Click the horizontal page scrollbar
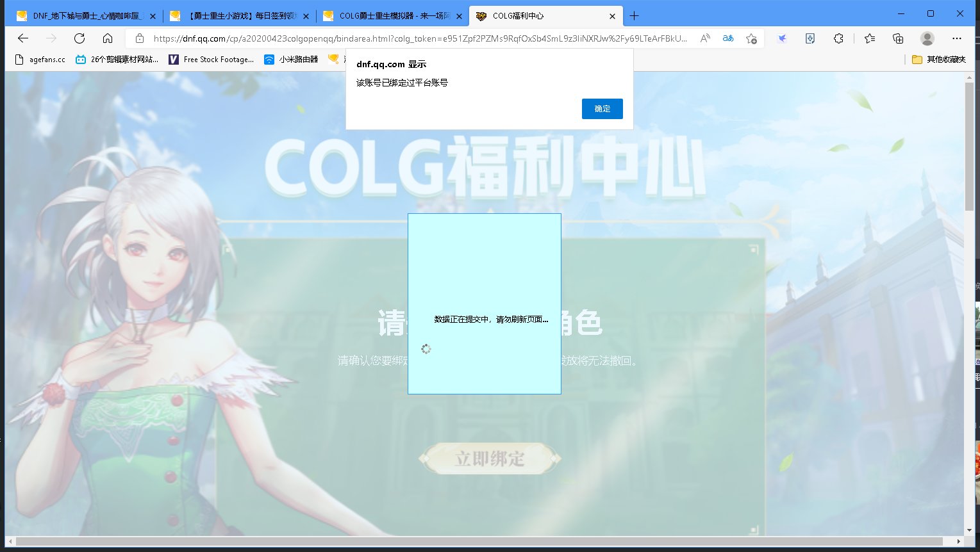 coord(481,542)
